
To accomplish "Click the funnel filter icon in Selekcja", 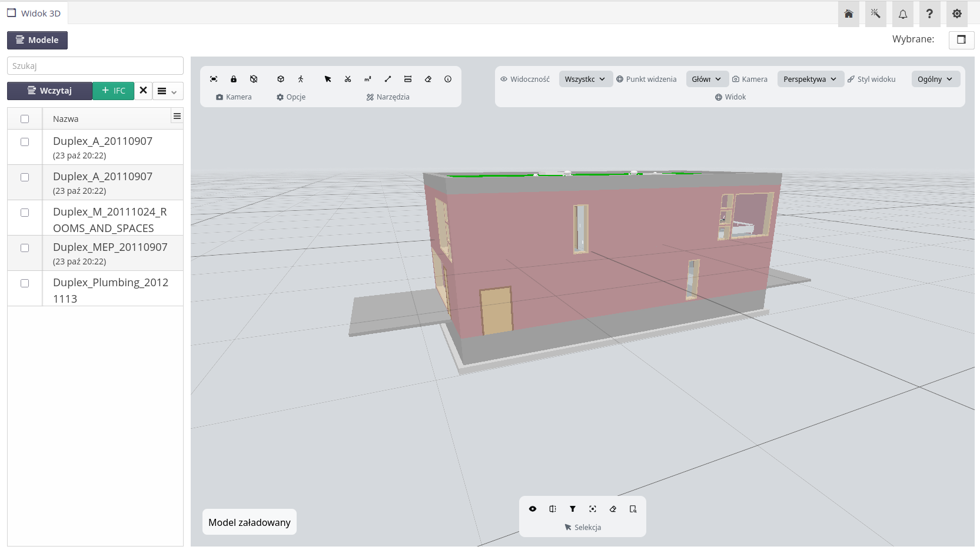I will point(572,509).
